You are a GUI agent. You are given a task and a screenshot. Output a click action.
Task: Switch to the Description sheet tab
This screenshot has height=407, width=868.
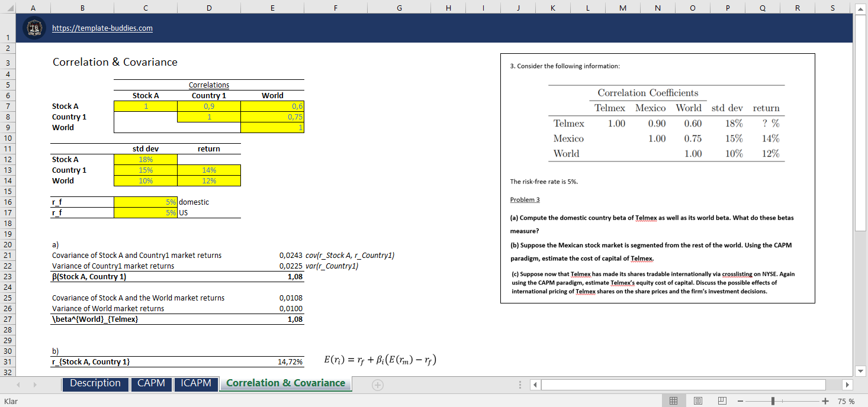[x=95, y=383]
